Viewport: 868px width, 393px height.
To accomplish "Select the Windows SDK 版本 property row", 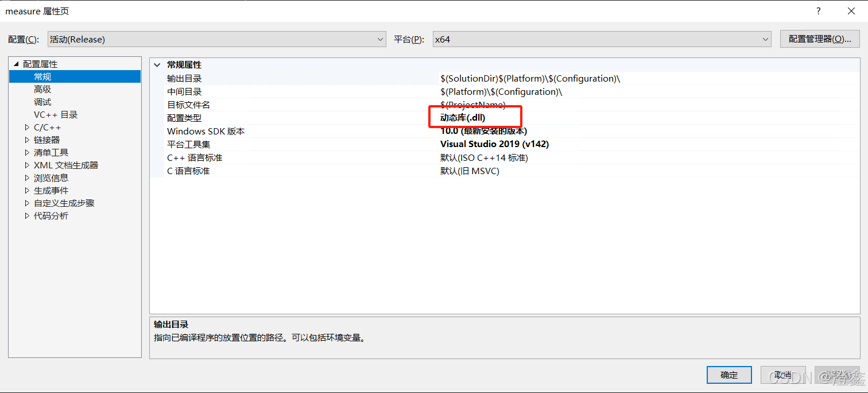I will coord(505,132).
